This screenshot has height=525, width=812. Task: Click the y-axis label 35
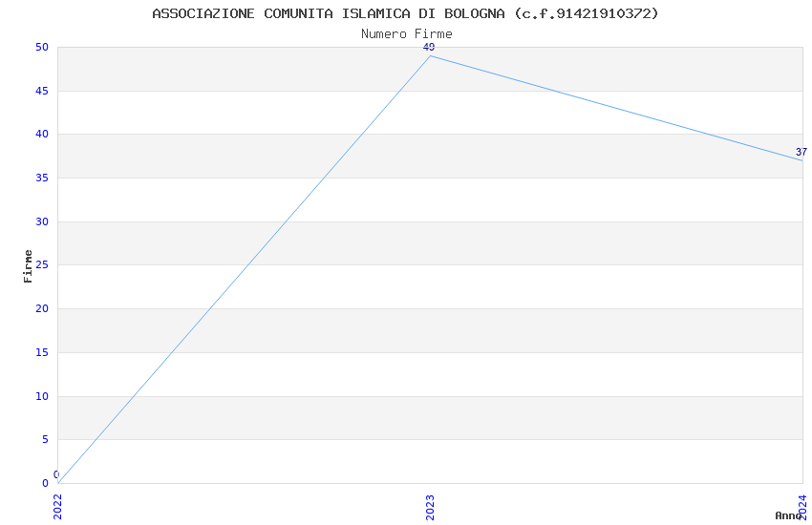tap(42, 178)
